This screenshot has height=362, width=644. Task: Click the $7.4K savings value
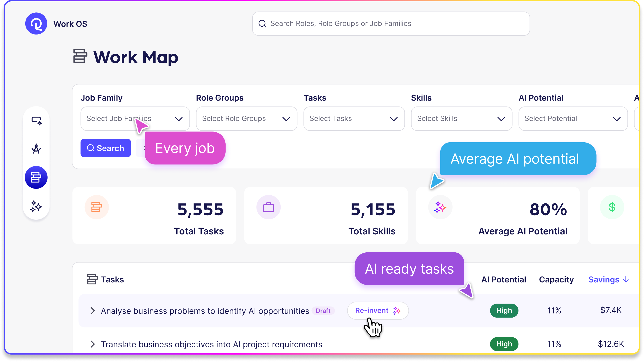611,310
